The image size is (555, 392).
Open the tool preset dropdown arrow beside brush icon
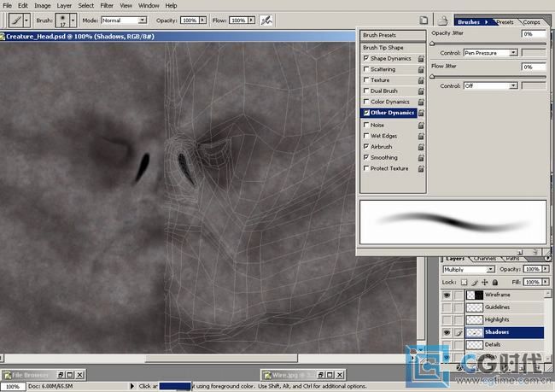[x=26, y=20]
